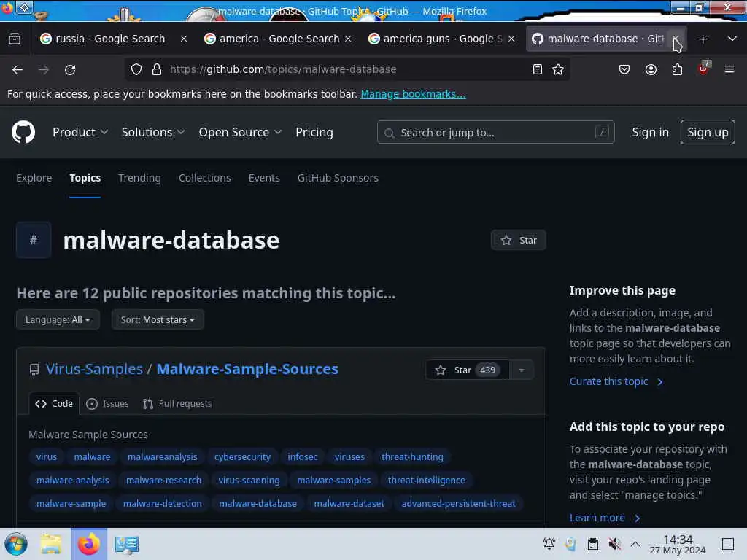Image resolution: width=747 pixels, height=560 pixels.
Task: Click the Sign up button
Action: 708,133
